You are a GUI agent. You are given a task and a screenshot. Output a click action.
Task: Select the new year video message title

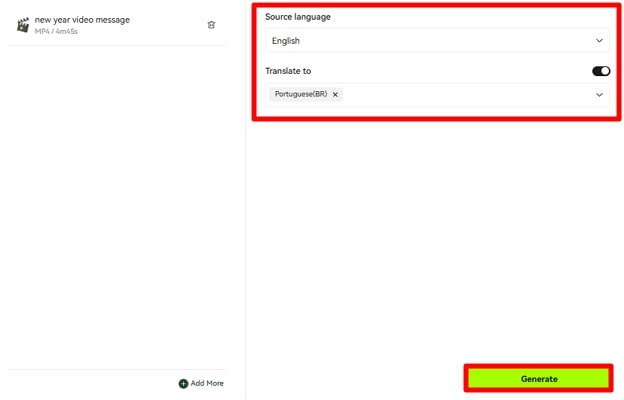pyautogui.click(x=82, y=19)
